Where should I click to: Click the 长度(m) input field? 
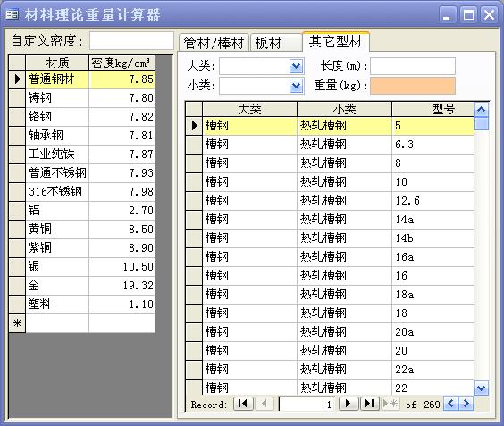point(413,66)
